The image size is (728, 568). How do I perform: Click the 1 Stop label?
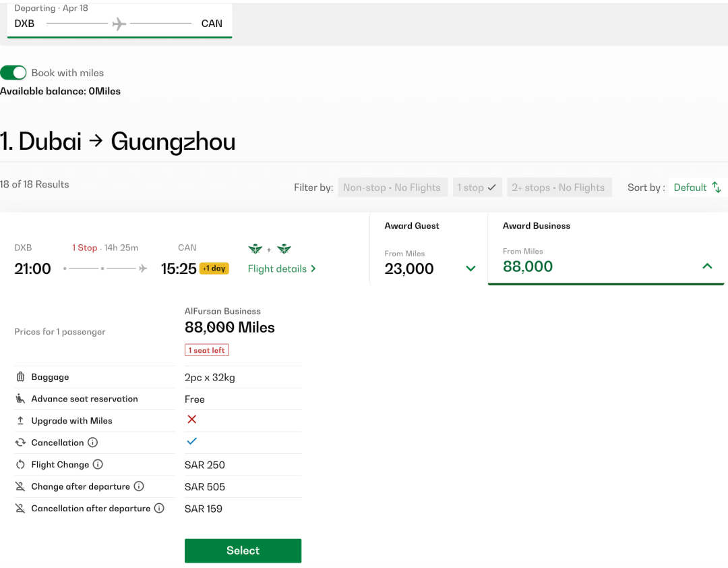[x=84, y=248]
